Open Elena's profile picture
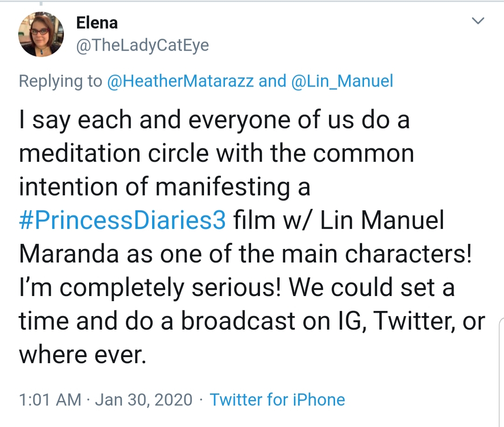The width and height of the screenshot is (504, 427). click(x=41, y=34)
